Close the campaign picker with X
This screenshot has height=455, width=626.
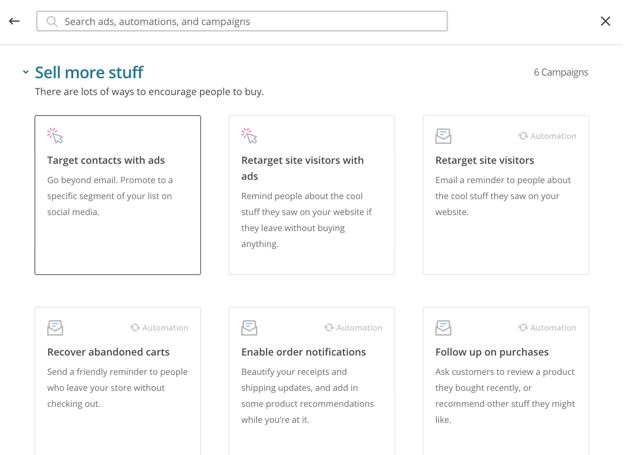coord(605,21)
